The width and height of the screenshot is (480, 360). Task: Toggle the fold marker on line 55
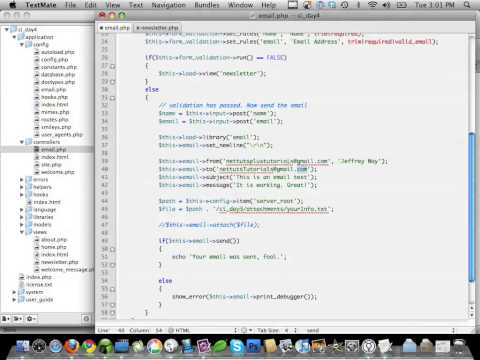coord(113,289)
